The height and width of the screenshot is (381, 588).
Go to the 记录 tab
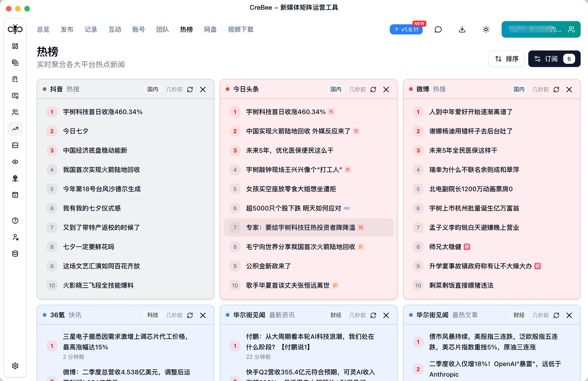point(91,29)
